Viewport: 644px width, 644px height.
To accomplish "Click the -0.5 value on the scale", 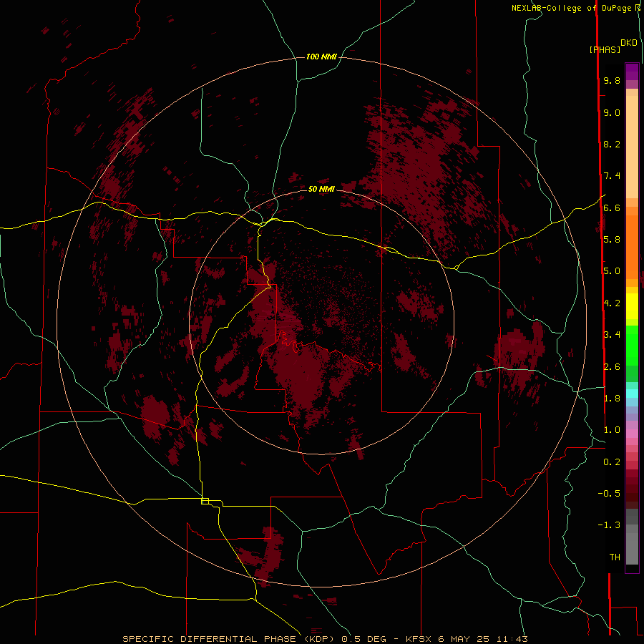I will (609, 494).
